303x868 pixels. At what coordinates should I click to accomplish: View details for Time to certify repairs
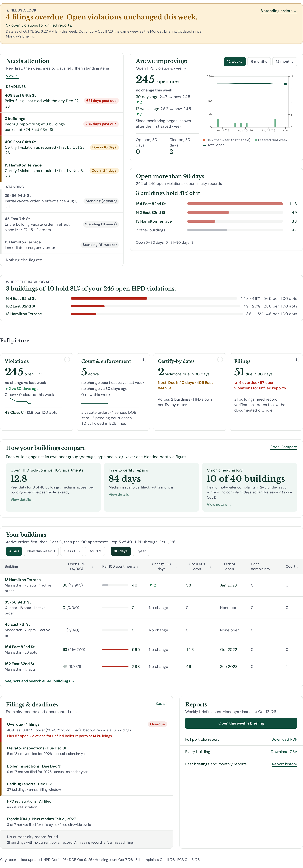tap(121, 494)
